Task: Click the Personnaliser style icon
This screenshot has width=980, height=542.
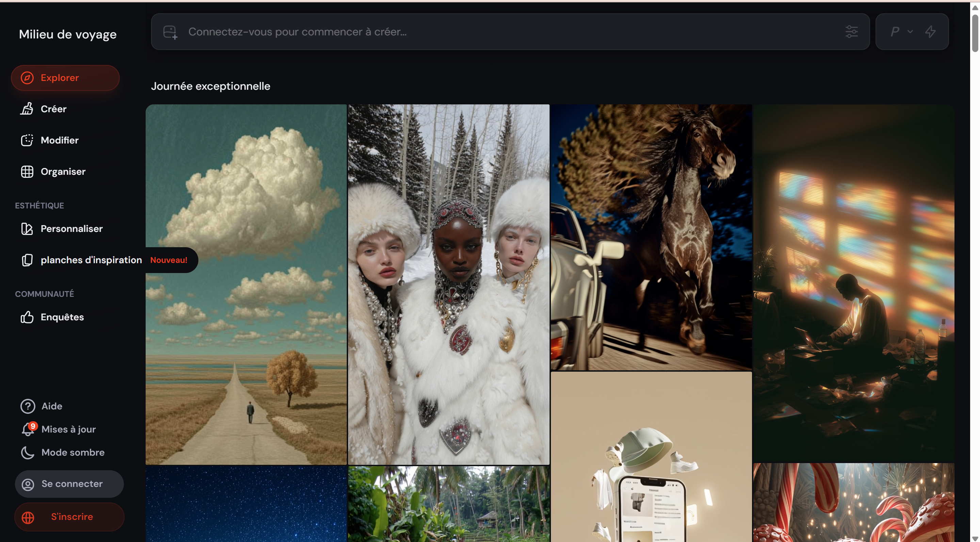Action: point(27,228)
